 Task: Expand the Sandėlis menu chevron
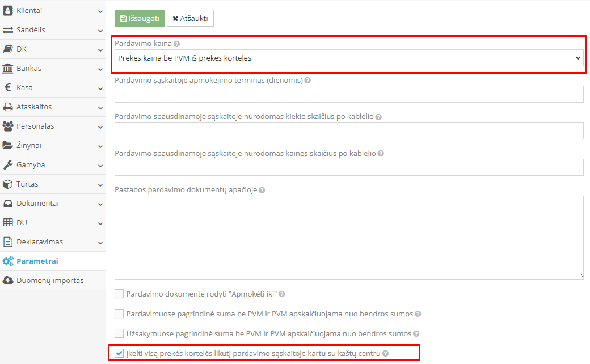100,30
